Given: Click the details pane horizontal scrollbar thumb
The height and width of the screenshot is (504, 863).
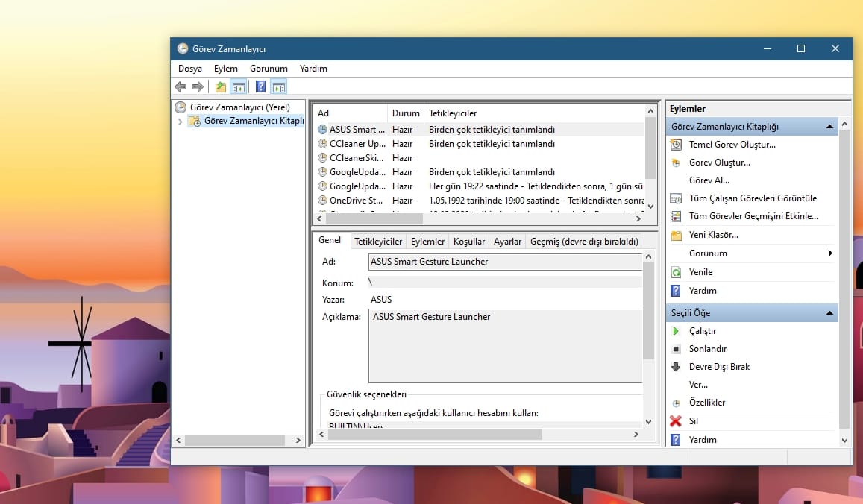Looking at the screenshot, I should 435,435.
